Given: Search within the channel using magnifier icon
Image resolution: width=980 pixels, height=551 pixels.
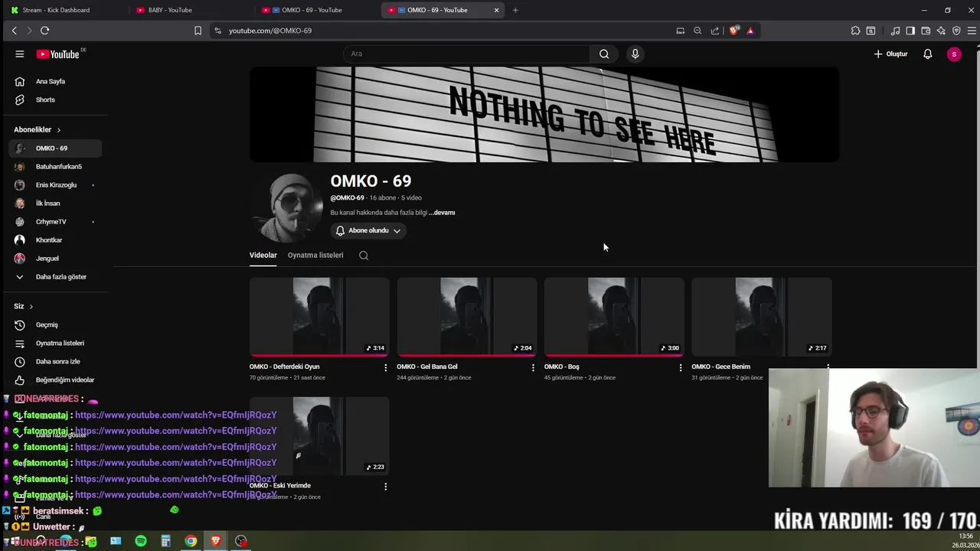Looking at the screenshot, I should point(364,256).
